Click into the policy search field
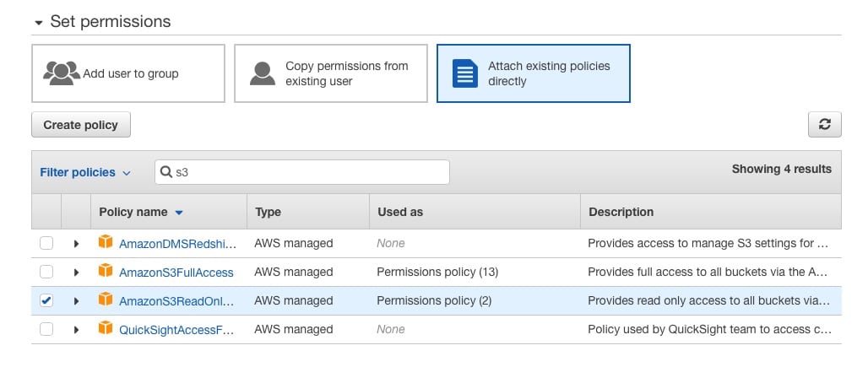868x367 pixels. pyautogui.click(x=302, y=172)
